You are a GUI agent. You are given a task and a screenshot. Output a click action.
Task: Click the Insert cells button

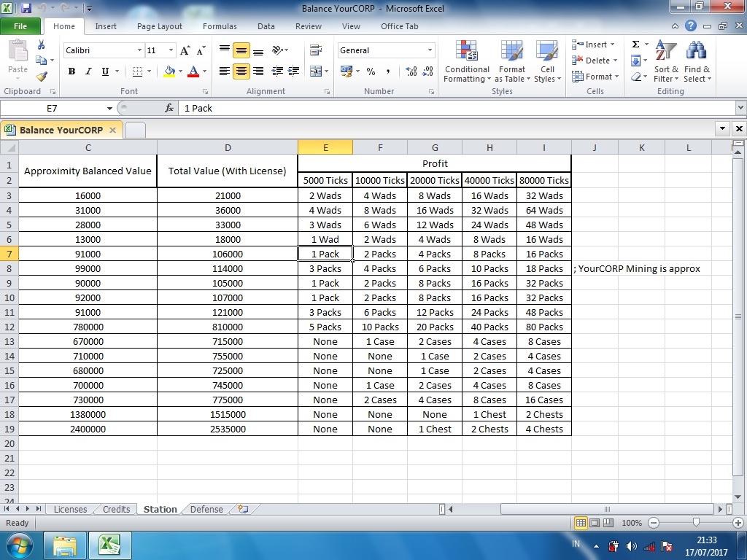click(x=594, y=44)
